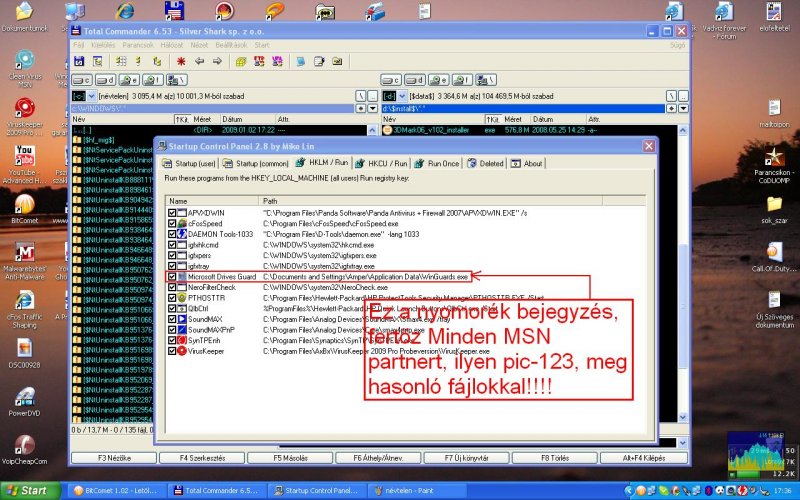Show the directory tree view icon
The image size is (800, 500).
tap(157, 62)
